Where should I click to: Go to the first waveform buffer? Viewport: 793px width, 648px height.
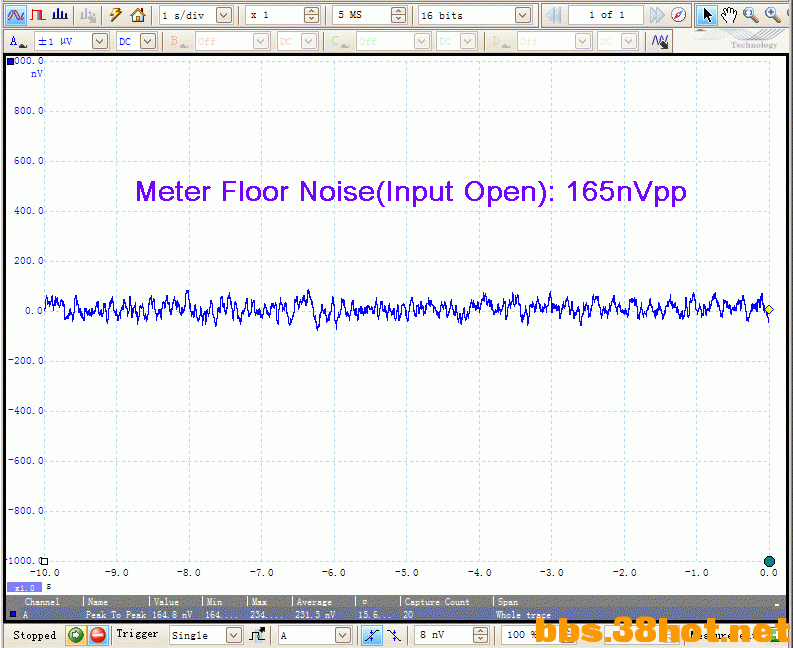[554, 15]
